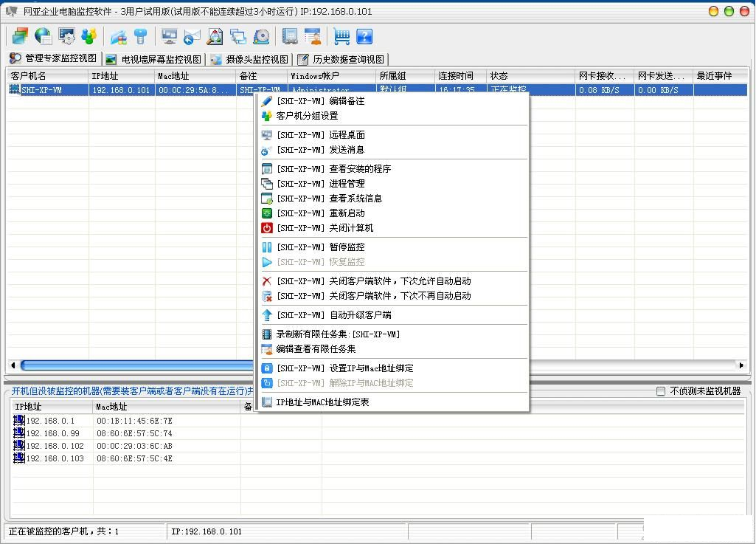Click the blue key icon in toolbar
The height and width of the screenshot is (544, 756).
click(140, 36)
